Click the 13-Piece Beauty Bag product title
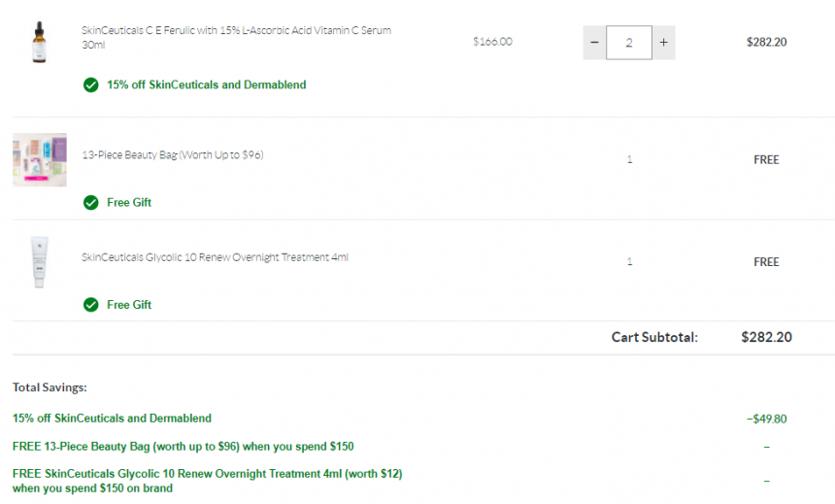Image resolution: width=835 pixels, height=504 pixels. coord(173,155)
